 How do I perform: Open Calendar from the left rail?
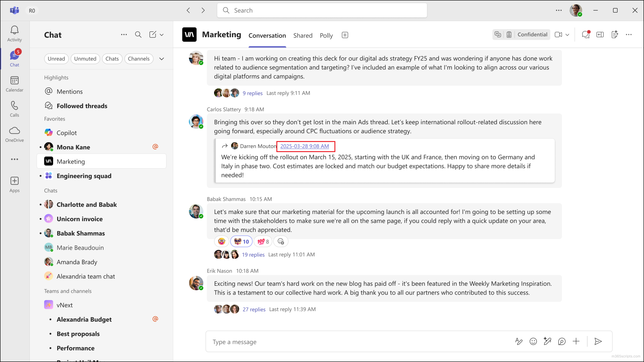pos(14,84)
